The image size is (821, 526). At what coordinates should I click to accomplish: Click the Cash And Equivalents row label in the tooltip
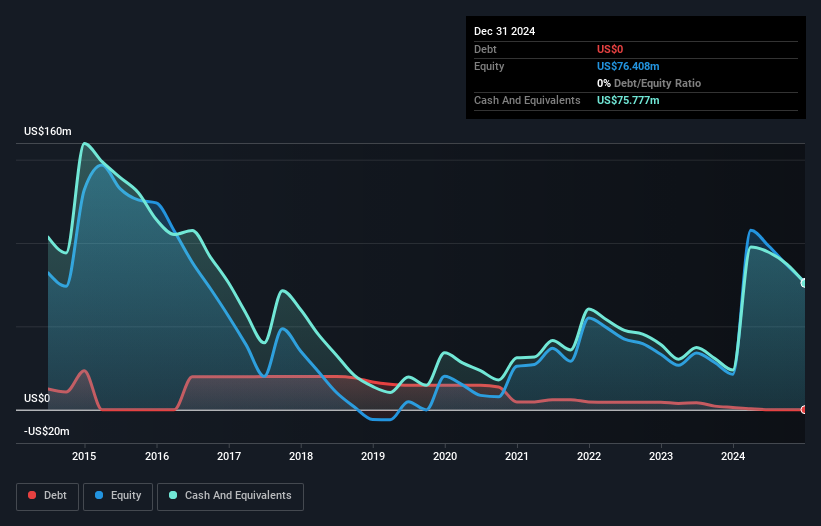pyautogui.click(x=527, y=100)
